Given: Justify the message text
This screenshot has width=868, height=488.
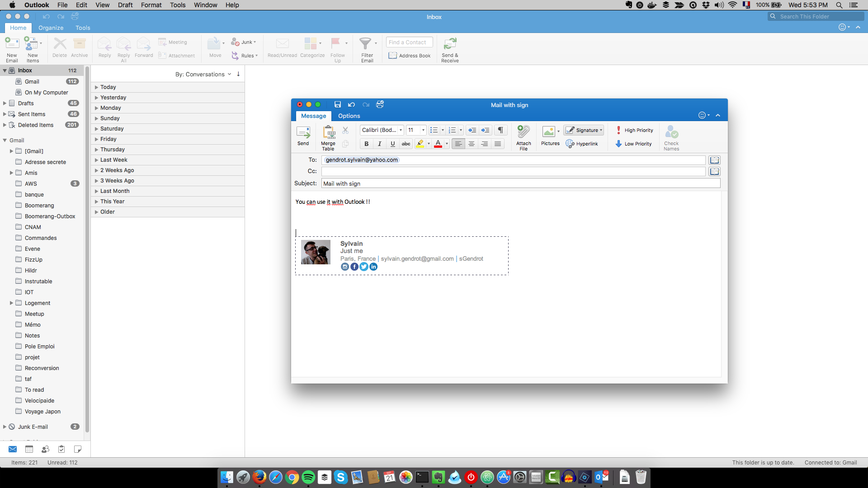Looking at the screenshot, I should (498, 144).
